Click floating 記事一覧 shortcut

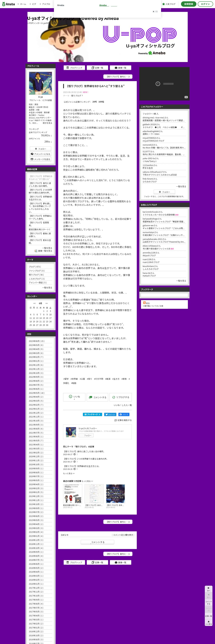click(x=208, y=616)
